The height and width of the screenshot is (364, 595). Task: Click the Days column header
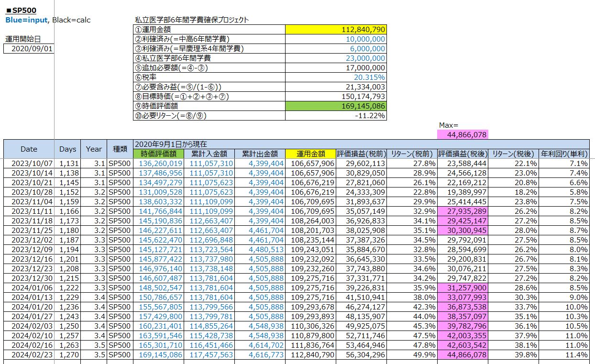click(x=67, y=149)
